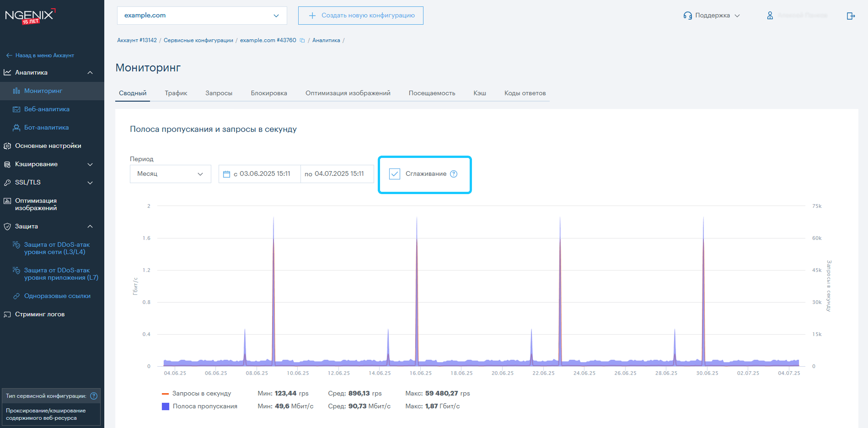Click the start date field 03.06.2025 15:11

pos(260,174)
